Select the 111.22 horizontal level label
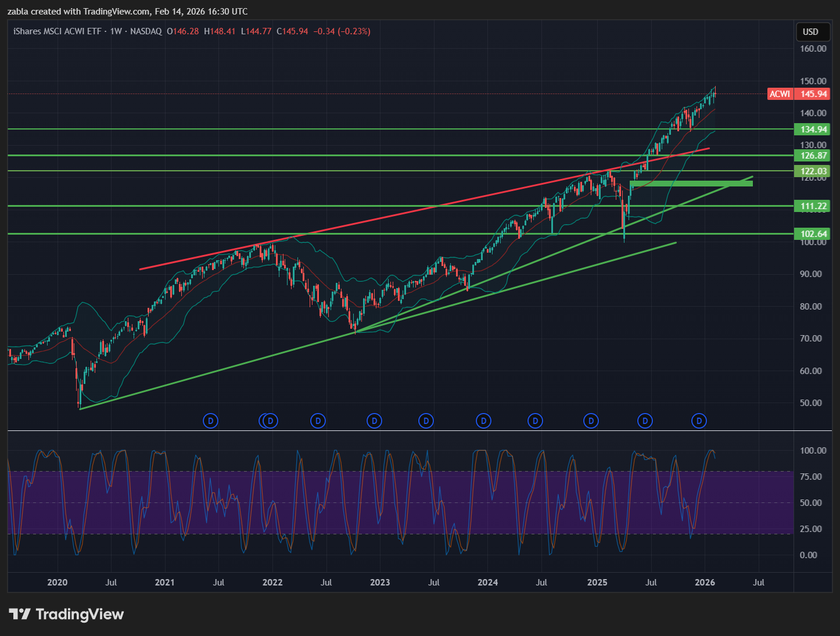 point(813,206)
